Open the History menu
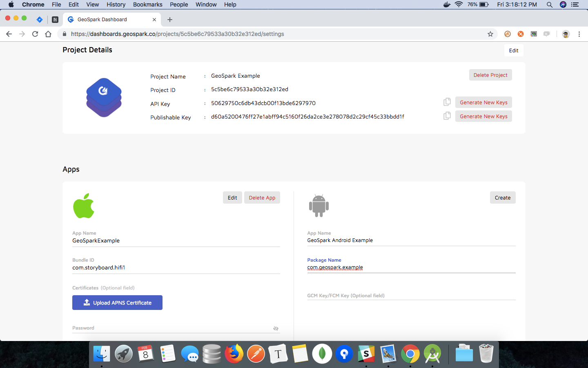 pyautogui.click(x=116, y=4)
